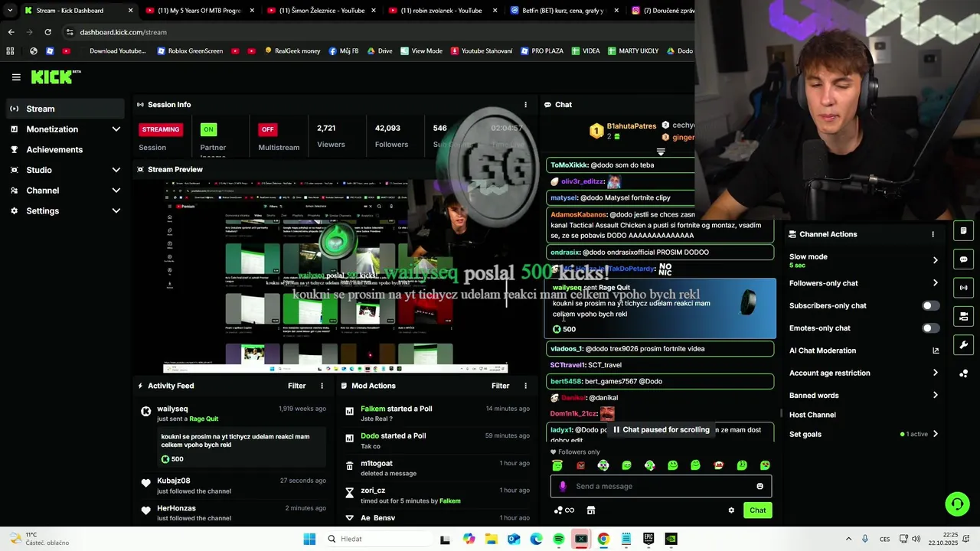The image size is (980, 551).
Task: Click the green Chat send button
Action: 757,510
